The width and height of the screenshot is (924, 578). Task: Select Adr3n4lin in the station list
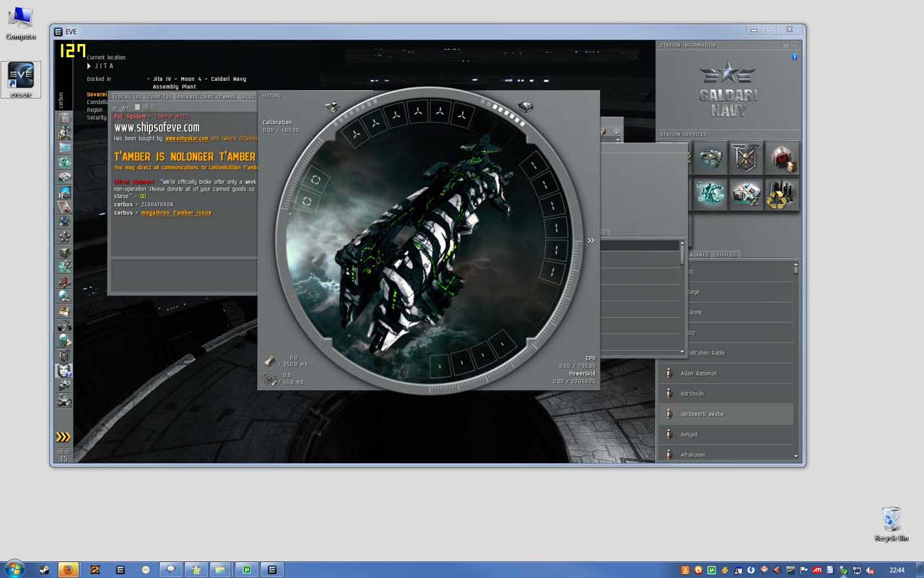tap(725, 394)
